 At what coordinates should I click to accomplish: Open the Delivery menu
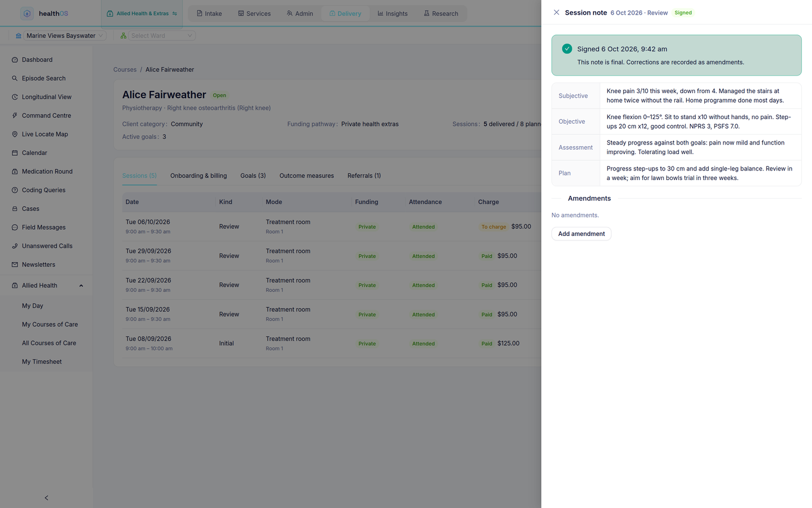[x=345, y=14]
